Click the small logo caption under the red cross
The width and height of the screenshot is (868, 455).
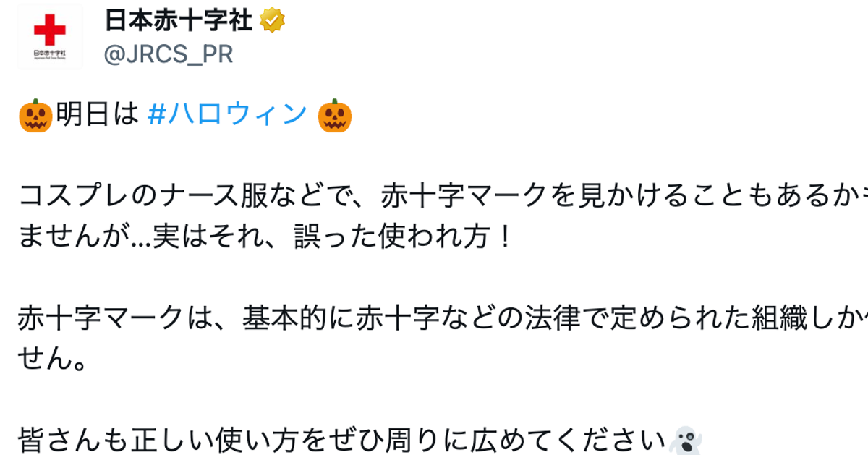[x=50, y=54]
